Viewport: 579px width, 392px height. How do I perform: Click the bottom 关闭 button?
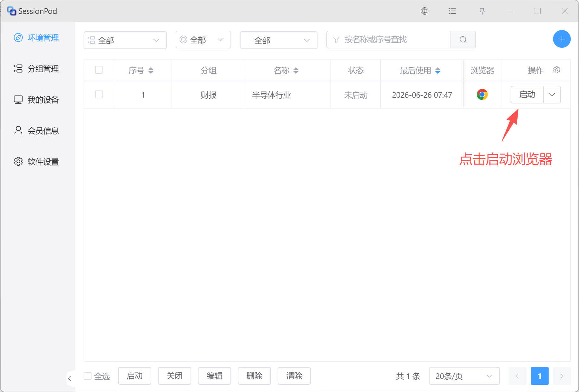tap(174, 376)
